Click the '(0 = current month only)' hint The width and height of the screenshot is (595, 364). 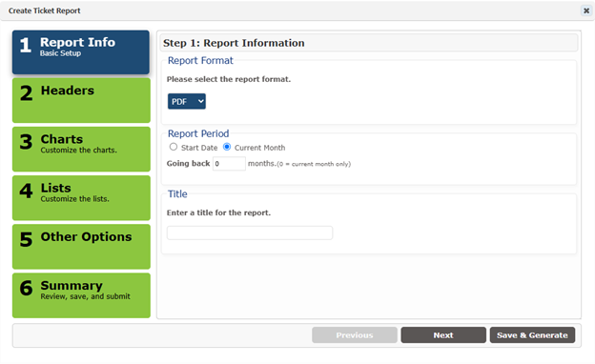[314, 164]
